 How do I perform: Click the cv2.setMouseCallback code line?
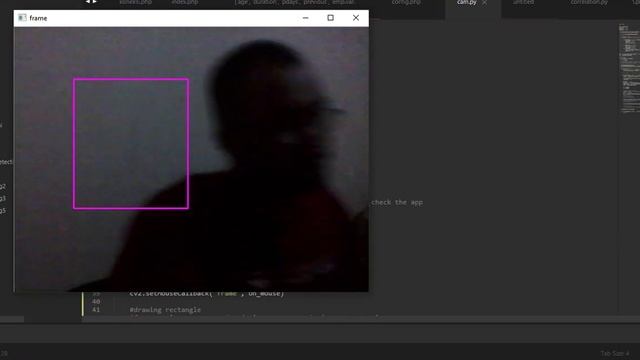click(207, 293)
